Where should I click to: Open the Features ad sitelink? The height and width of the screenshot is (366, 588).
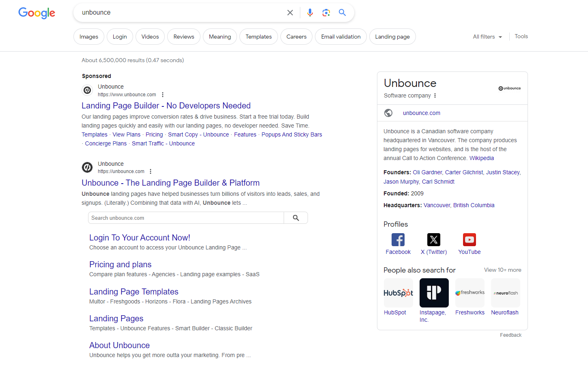pyautogui.click(x=245, y=134)
